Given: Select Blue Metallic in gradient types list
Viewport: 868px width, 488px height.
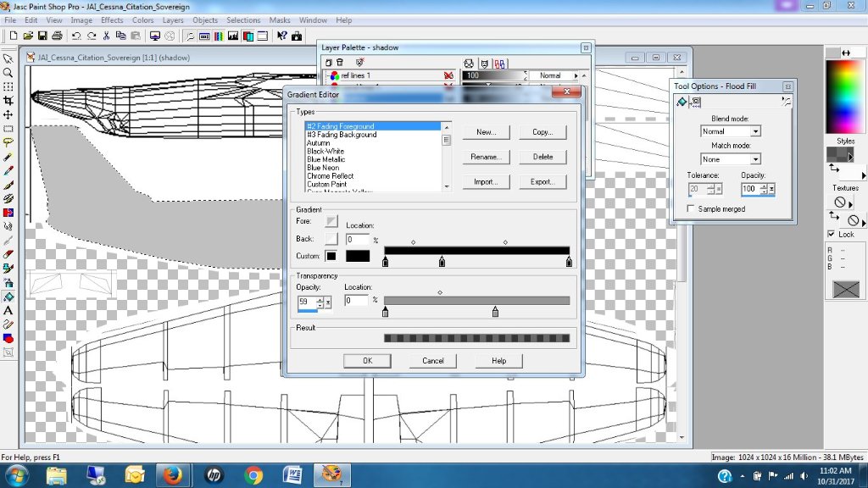Looking at the screenshot, I should pyautogui.click(x=325, y=159).
